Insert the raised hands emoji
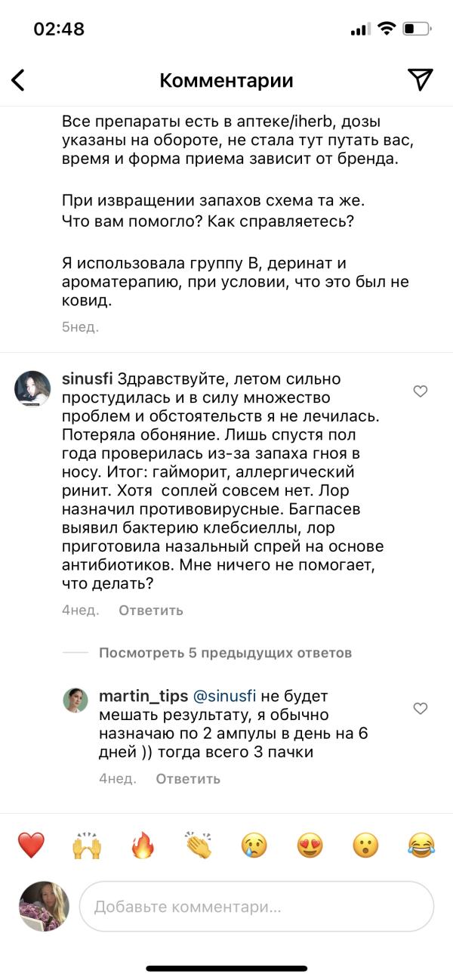Image resolution: width=453 pixels, height=980 pixels. [x=86, y=845]
